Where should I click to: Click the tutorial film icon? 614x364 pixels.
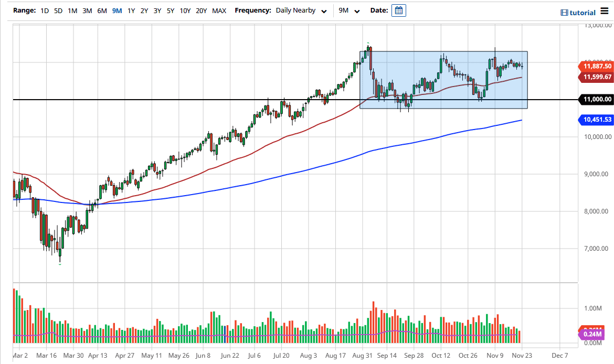(x=564, y=12)
